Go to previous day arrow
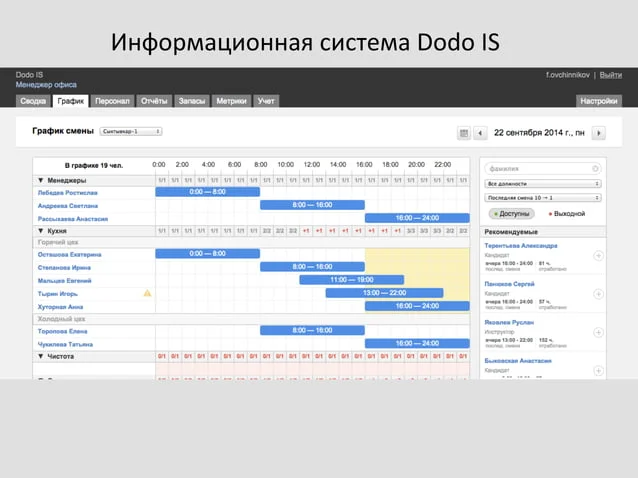This screenshot has height=478, width=638. coord(480,133)
